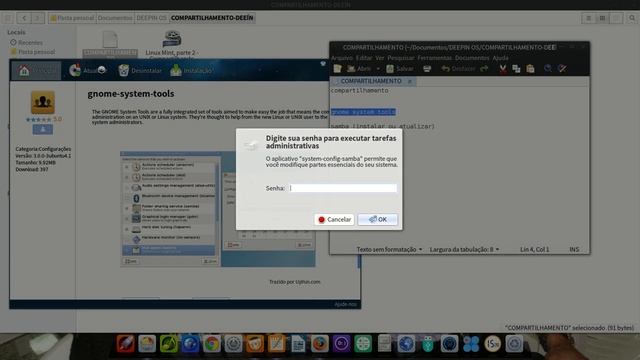Screen dimensions: 640x360
Task: Launch the rocket launcher in dock
Action: coord(125,344)
